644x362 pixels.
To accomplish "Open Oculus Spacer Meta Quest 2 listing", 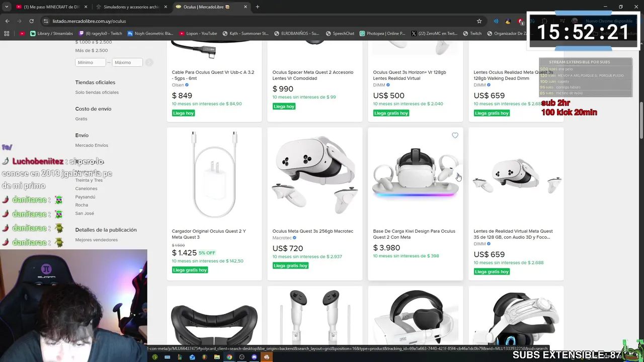I will [312, 75].
